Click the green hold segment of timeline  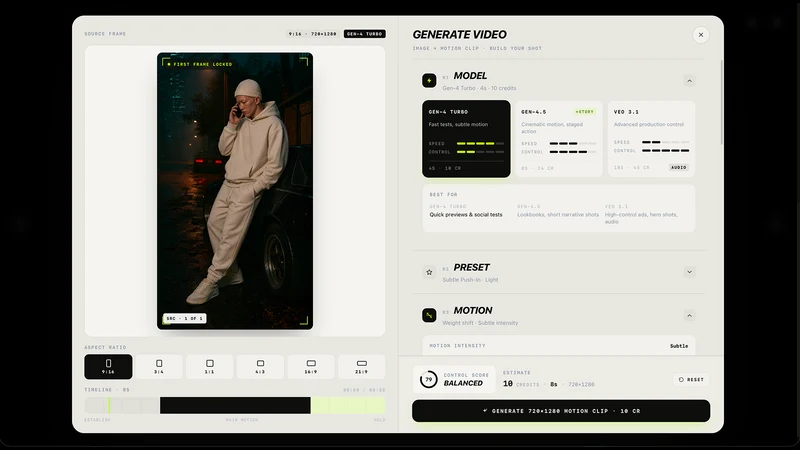(x=348, y=406)
